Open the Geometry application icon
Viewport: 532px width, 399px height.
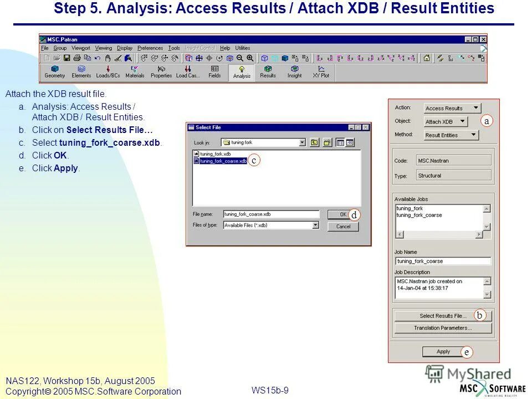(55, 71)
